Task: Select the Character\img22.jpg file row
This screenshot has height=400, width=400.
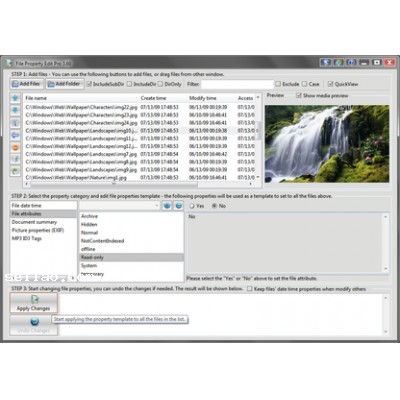Action: (x=139, y=107)
